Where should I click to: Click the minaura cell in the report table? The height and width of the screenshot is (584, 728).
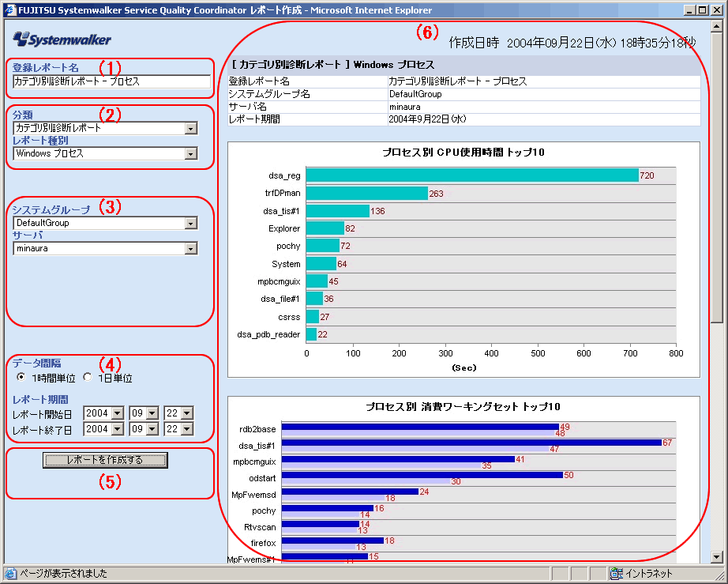click(544, 107)
